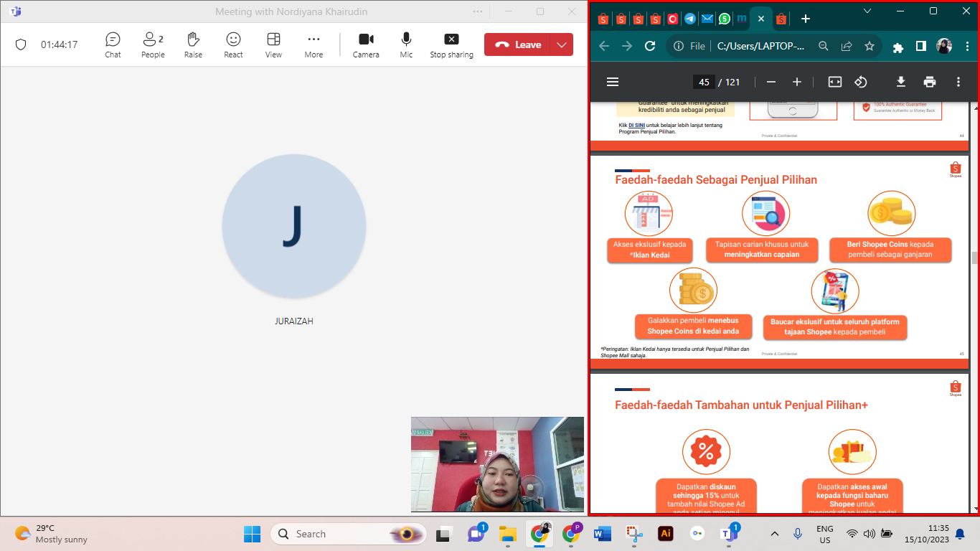Open Task View from taskbar

443,534
